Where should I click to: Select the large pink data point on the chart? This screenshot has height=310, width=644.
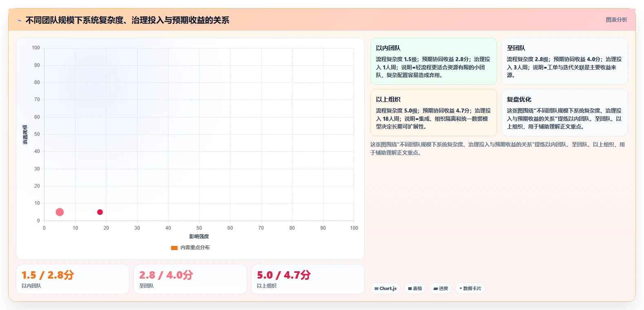tap(60, 212)
